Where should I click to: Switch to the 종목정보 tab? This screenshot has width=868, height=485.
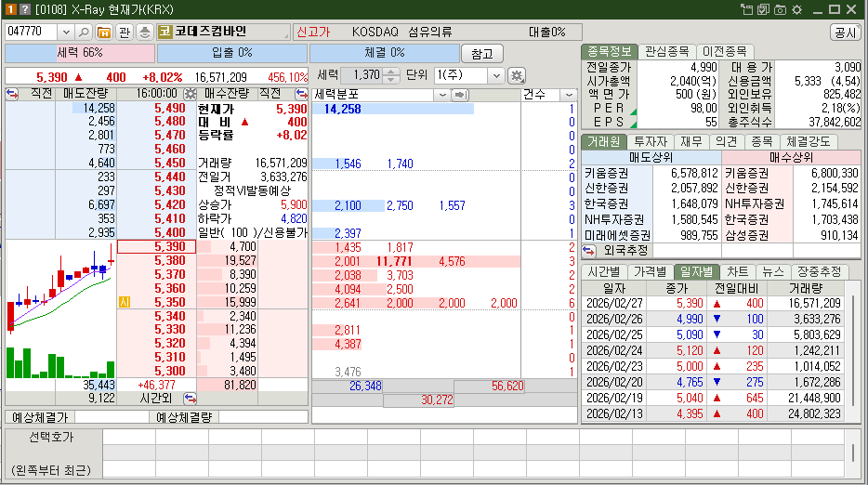[609, 51]
